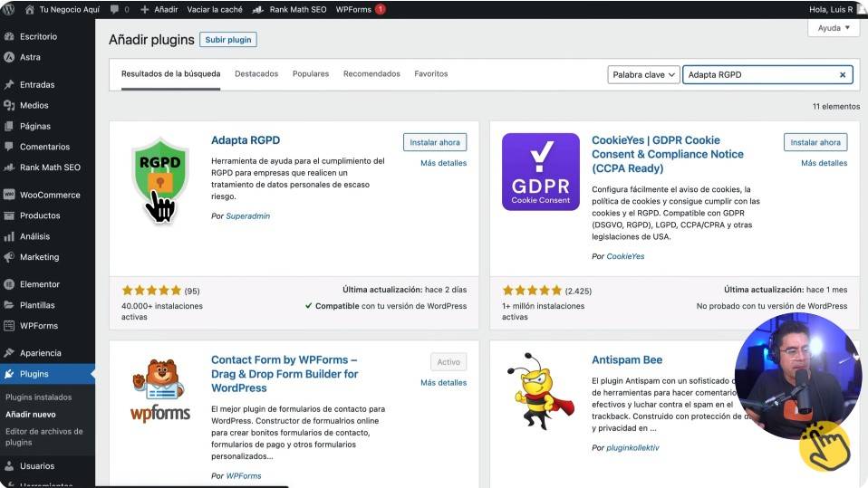Open the Palabra clave dropdown
This screenshot has height=488, width=868.
coord(644,74)
